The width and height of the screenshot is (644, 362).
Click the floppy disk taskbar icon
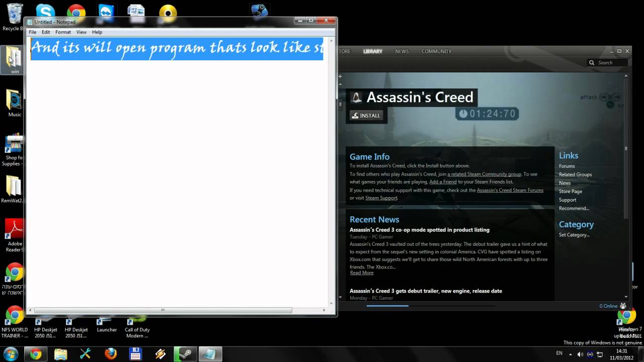[x=135, y=354]
